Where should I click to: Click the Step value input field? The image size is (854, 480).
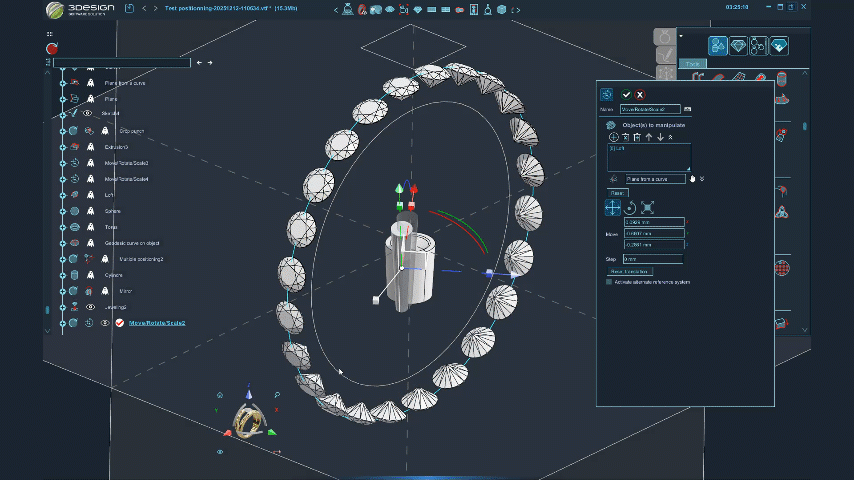[653, 259]
